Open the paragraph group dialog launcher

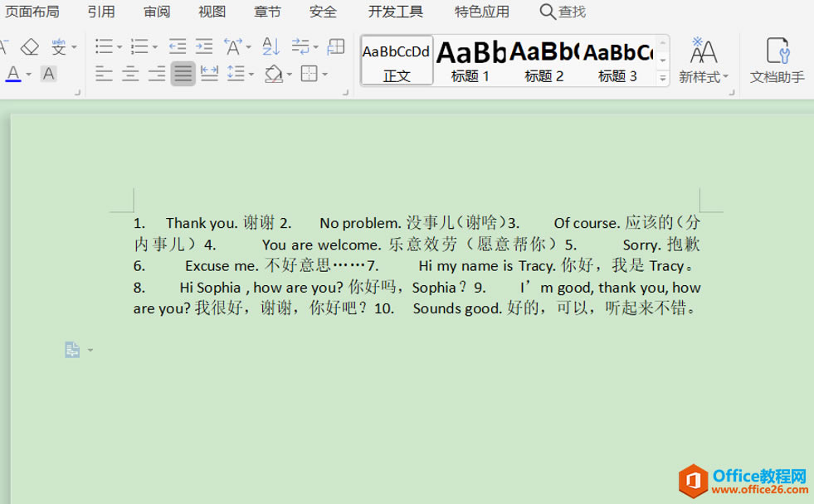pyautogui.click(x=346, y=93)
